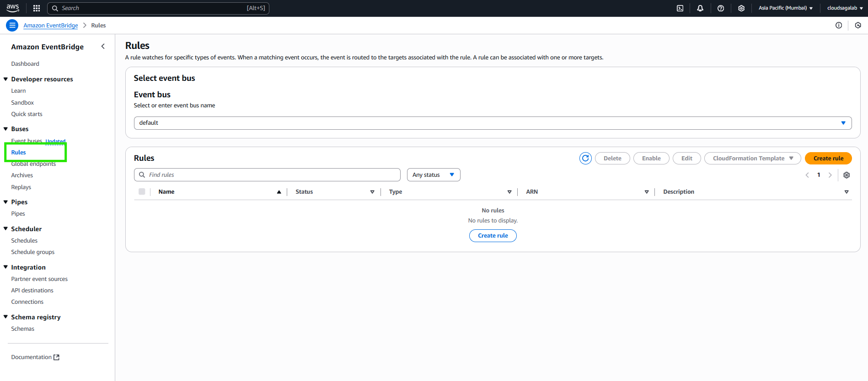Click the Edit button

(x=686, y=158)
